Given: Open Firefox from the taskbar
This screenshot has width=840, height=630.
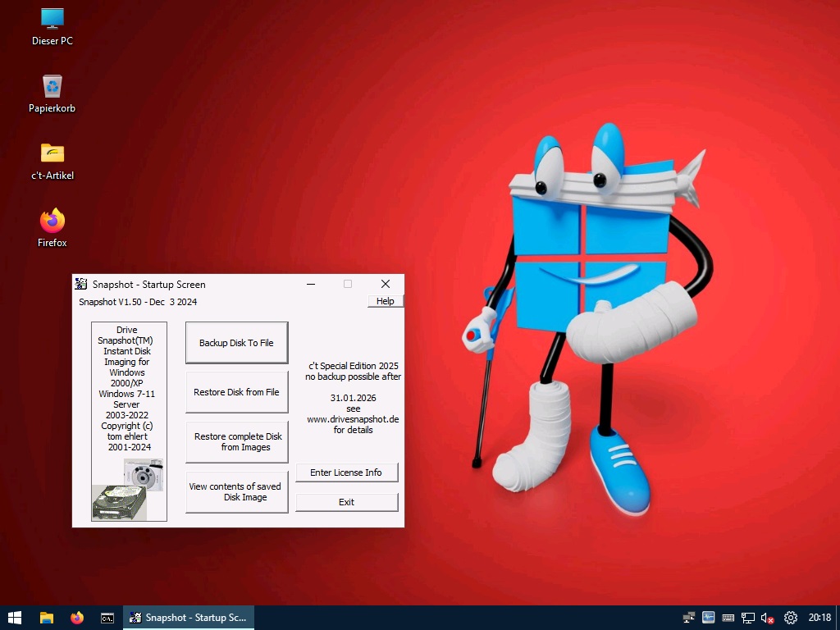Looking at the screenshot, I should click(77, 618).
